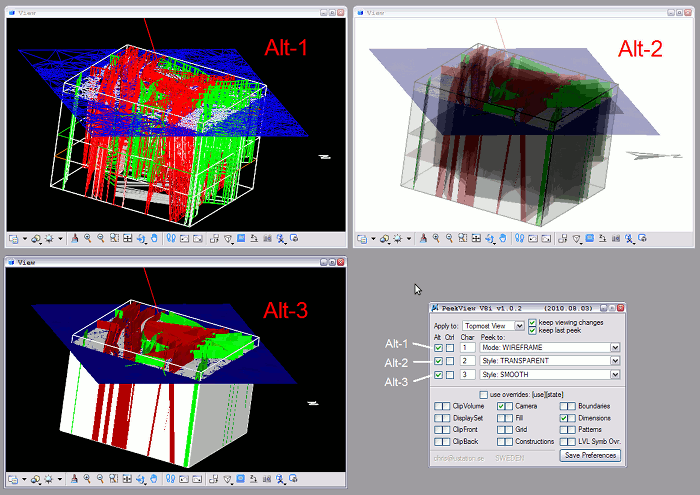The height and width of the screenshot is (495, 700).
Task: Click Fit View icon in Alt-3 view toolbar
Action: [x=127, y=479]
